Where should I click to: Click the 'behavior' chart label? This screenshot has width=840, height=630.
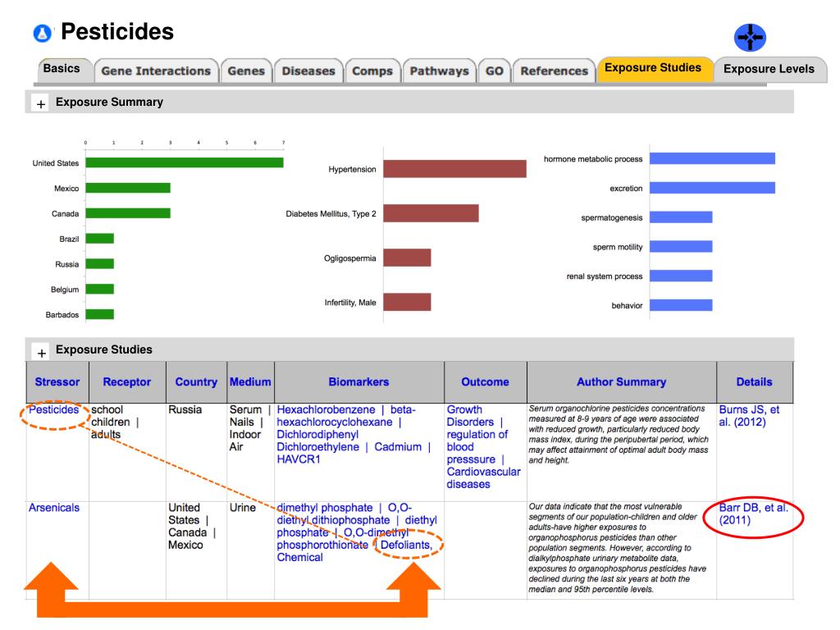tap(627, 306)
